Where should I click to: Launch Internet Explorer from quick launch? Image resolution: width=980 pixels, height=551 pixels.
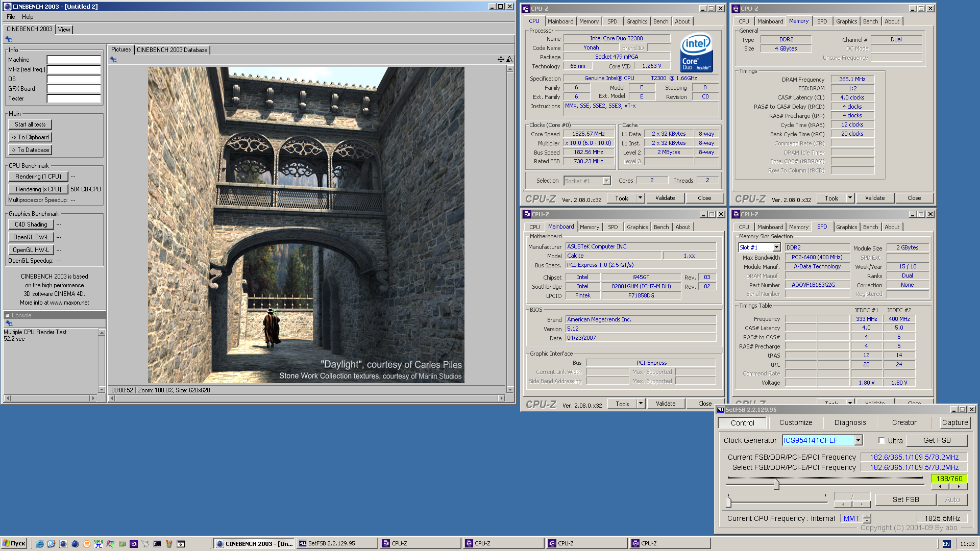(40, 544)
